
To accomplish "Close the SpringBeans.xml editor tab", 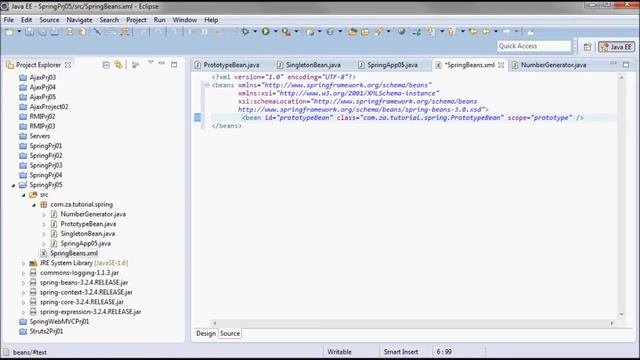I will [501, 65].
